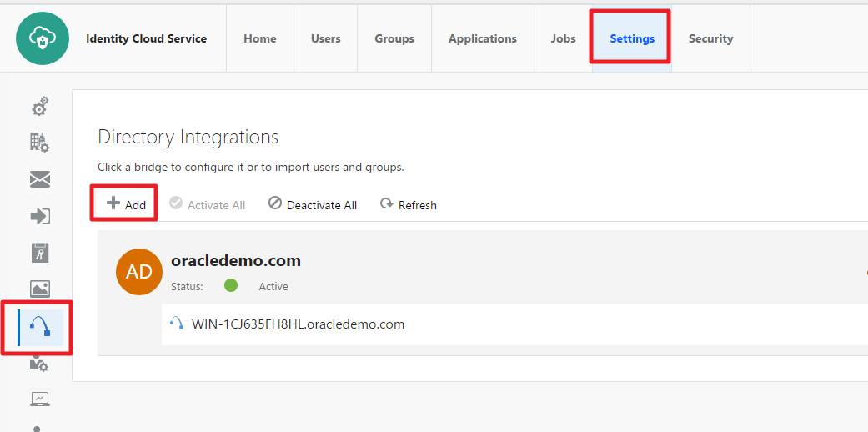Open the building with gear sidebar icon

tap(40, 143)
